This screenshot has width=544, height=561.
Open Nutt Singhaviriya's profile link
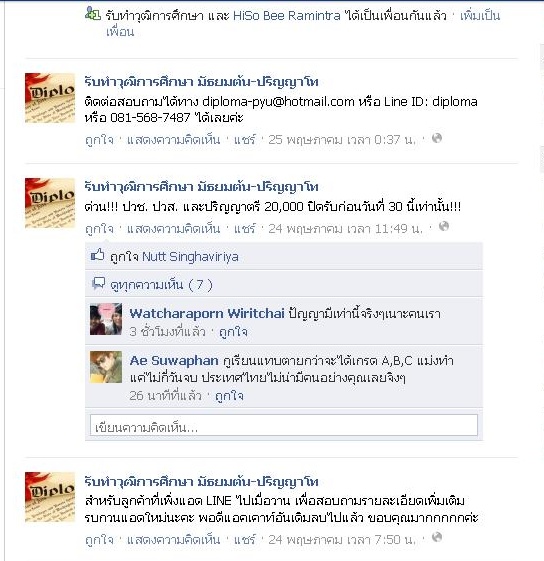pos(190,257)
